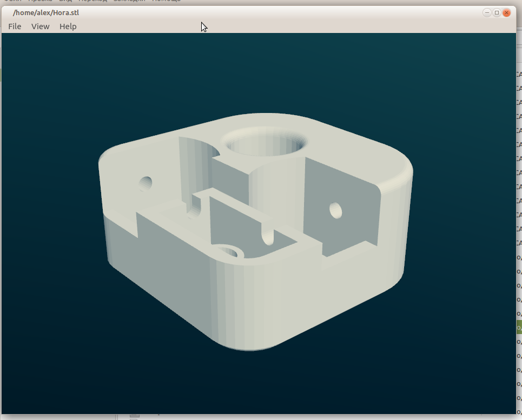Image resolution: width=522 pixels, height=420 pixels.
Task: Open the View menu
Action: (40, 26)
